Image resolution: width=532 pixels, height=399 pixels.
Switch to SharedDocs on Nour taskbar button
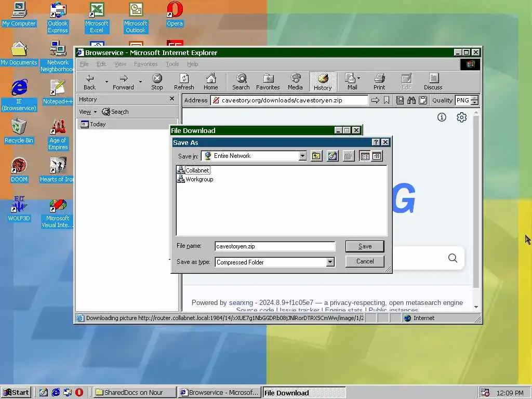[134, 393]
